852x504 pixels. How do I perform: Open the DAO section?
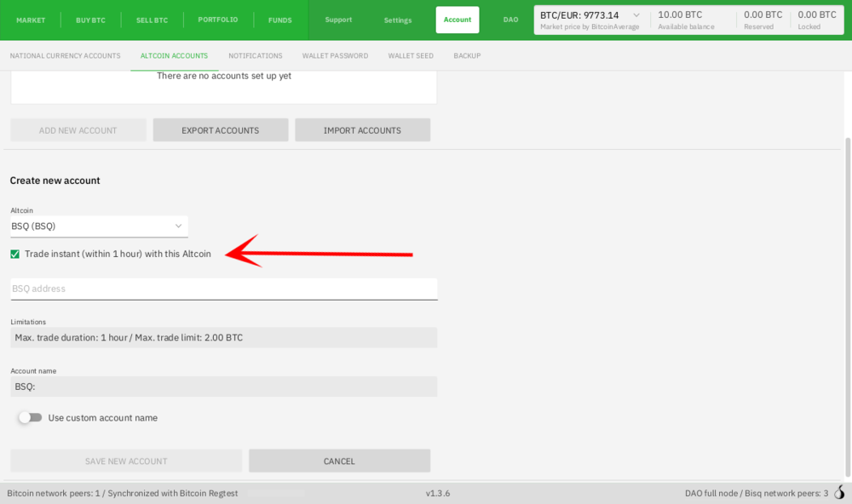(510, 20)
